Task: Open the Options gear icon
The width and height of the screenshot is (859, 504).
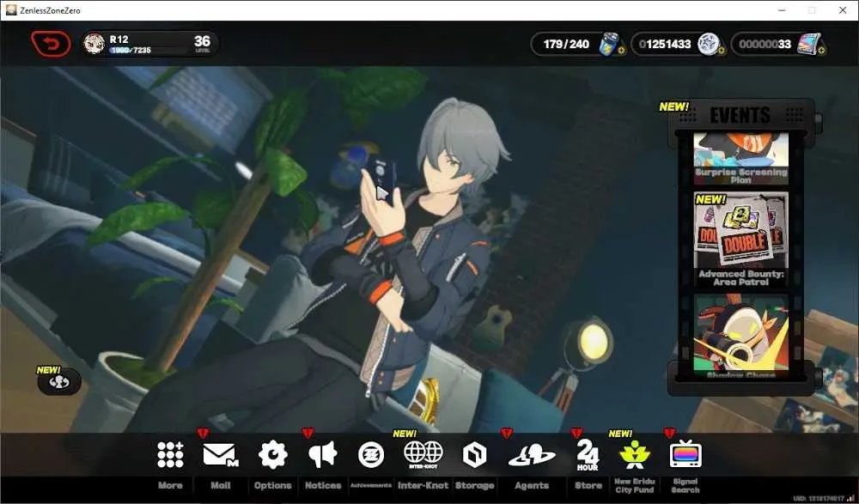Action: click(272, 455)
